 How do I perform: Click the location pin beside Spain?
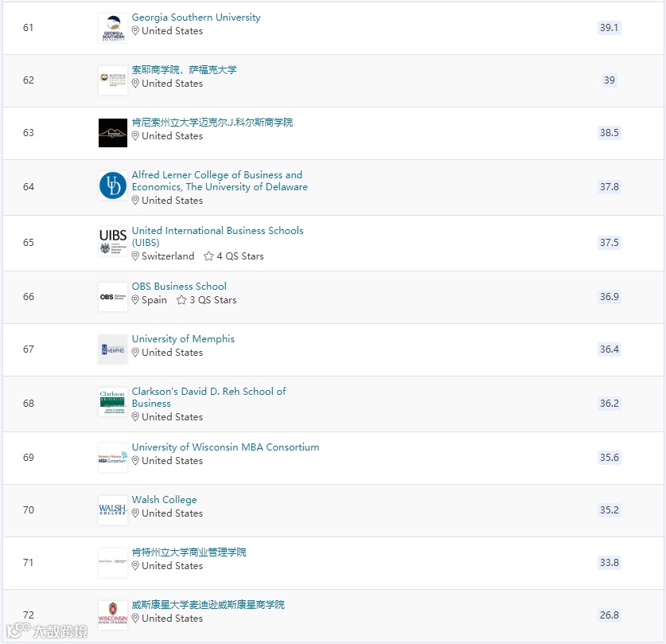coord(135,300)
